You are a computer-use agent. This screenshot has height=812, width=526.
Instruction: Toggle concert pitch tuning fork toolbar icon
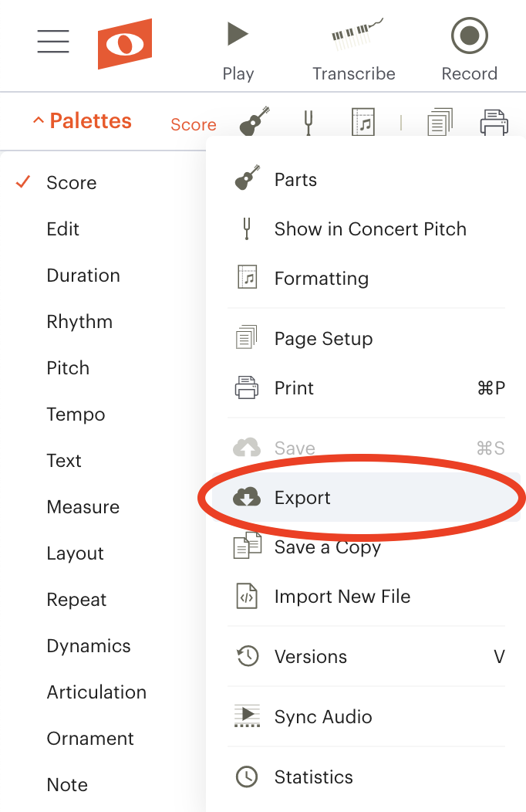click(x=309, y=122)
